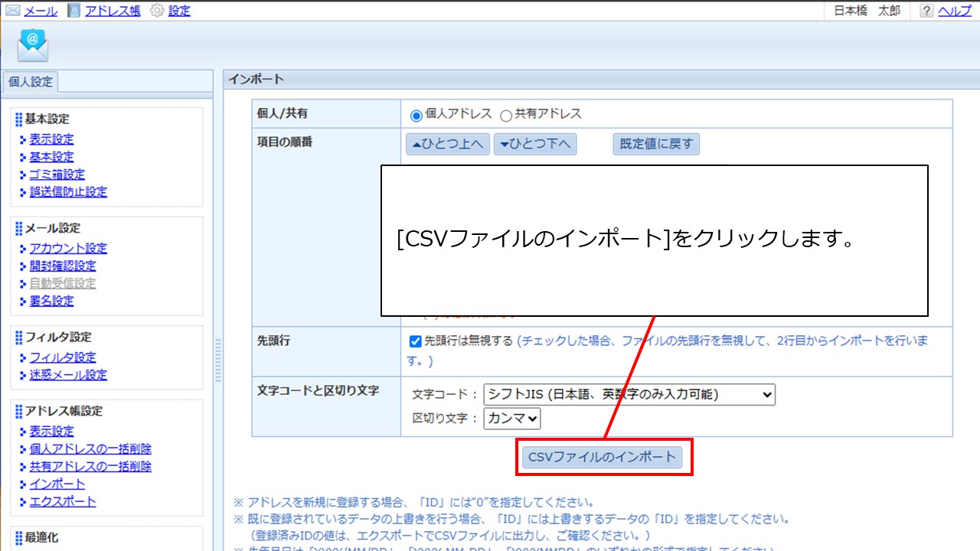980x551 pixels.
Task: Open the フィルタ設定 link in sidebar list
Action: (63, 357)
